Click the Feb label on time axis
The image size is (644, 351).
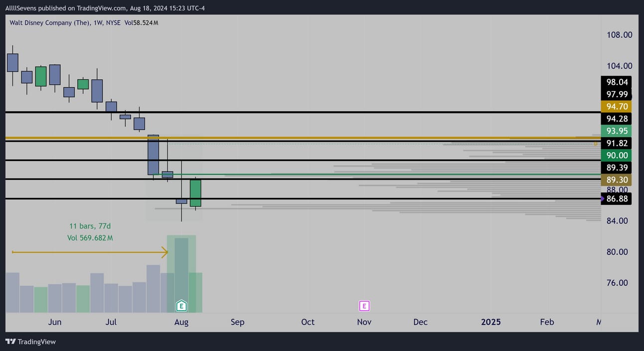coord(547,322)
